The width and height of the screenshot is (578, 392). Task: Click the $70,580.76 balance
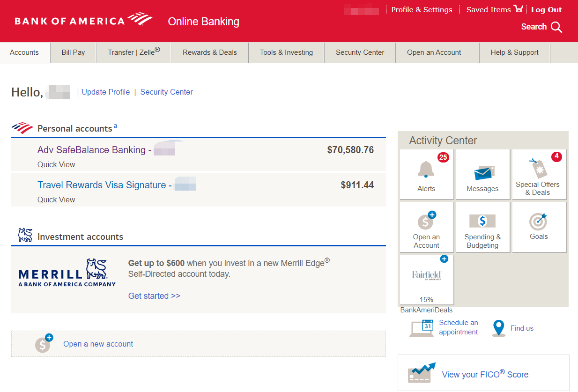(x=350, y=150)
